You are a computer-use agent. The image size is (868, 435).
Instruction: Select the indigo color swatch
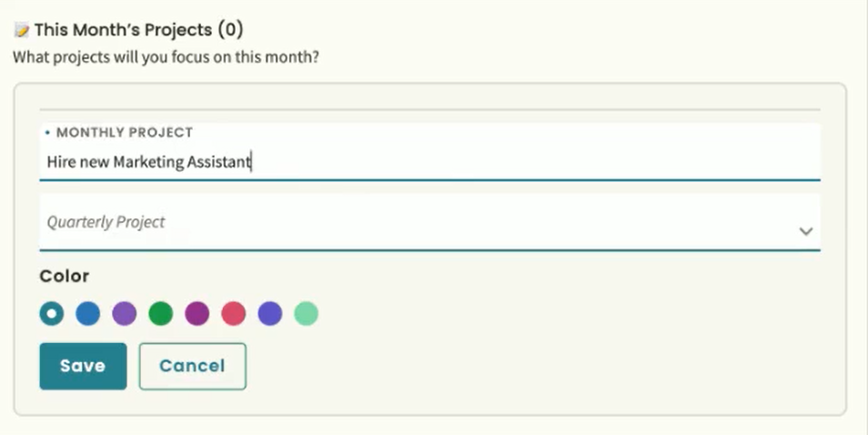tap(270, 314)
